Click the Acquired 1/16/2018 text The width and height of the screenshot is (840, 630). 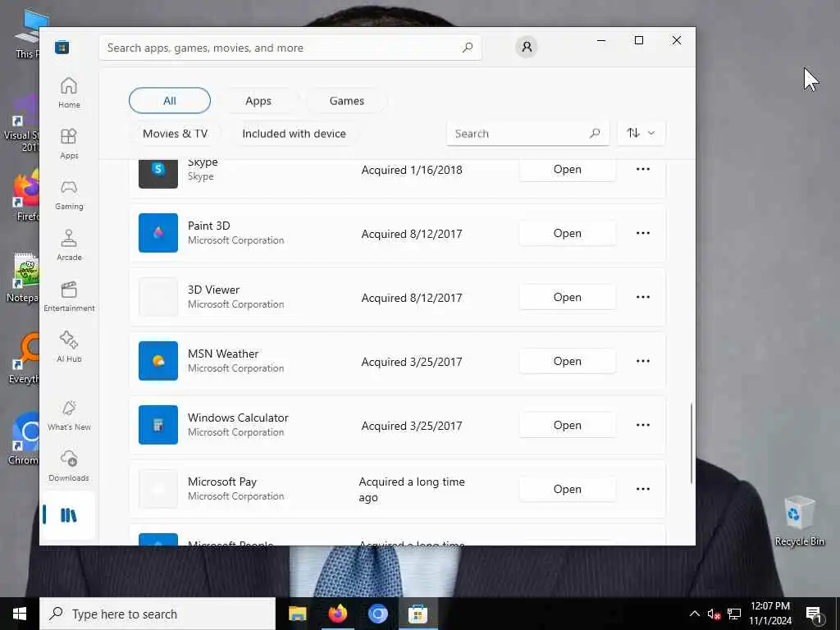(x=412, y=170)
